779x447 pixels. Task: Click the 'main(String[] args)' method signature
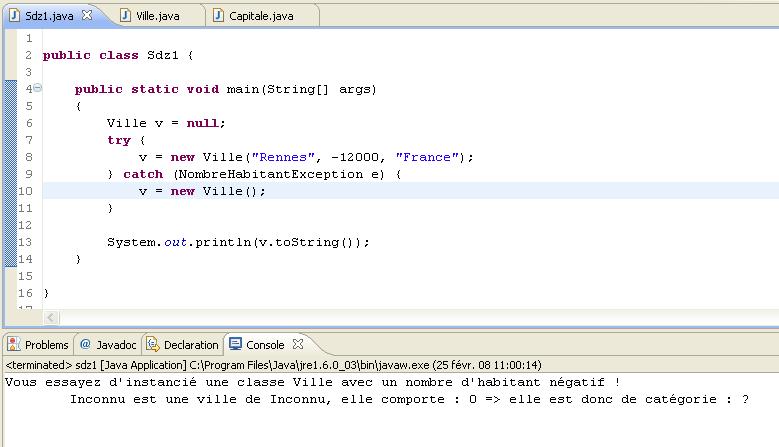point(302,89)
